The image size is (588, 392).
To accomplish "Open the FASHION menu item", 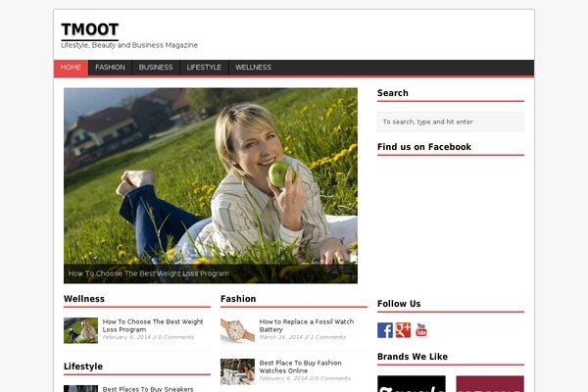I will pos(110,68).
